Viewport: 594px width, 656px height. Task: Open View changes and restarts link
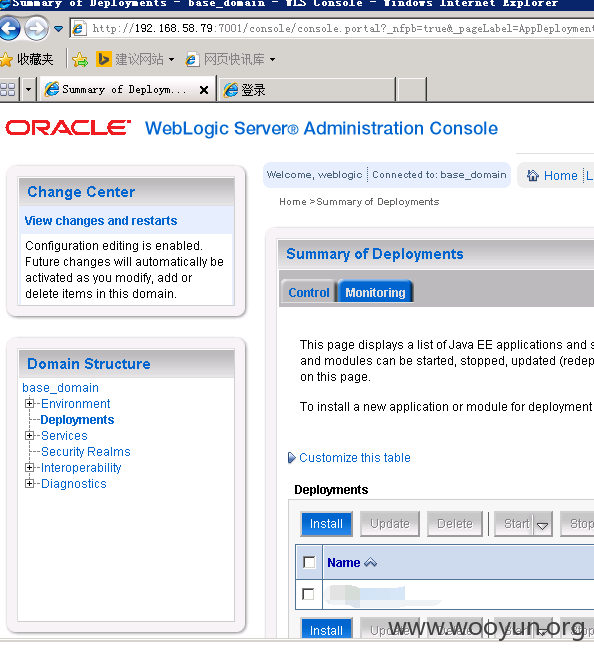pos(101,220)
